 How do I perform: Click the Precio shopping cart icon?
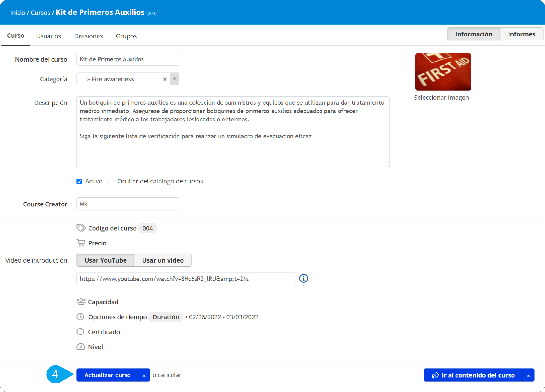81,243
